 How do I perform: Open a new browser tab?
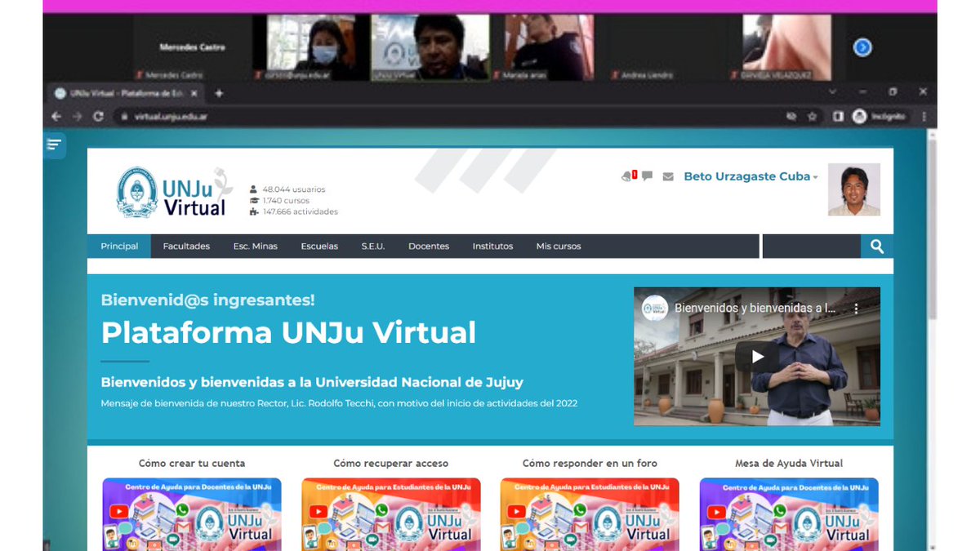point(219,93)
